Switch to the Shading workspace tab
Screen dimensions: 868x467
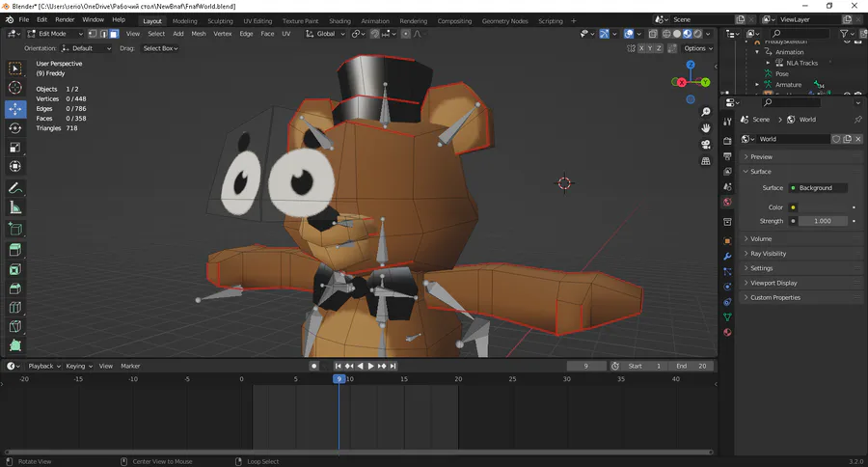(339, 21)
